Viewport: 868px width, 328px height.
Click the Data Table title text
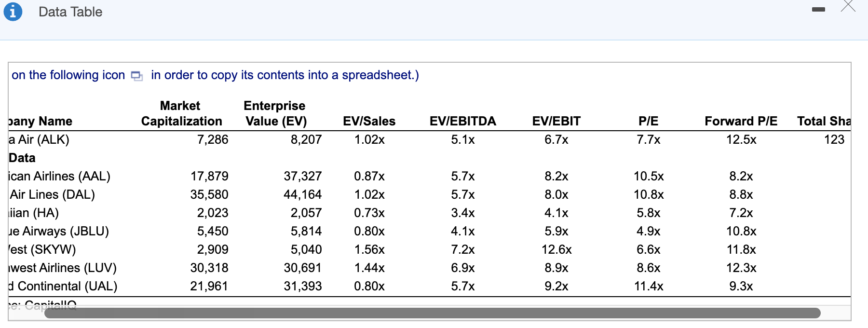(x=70, y=12)
